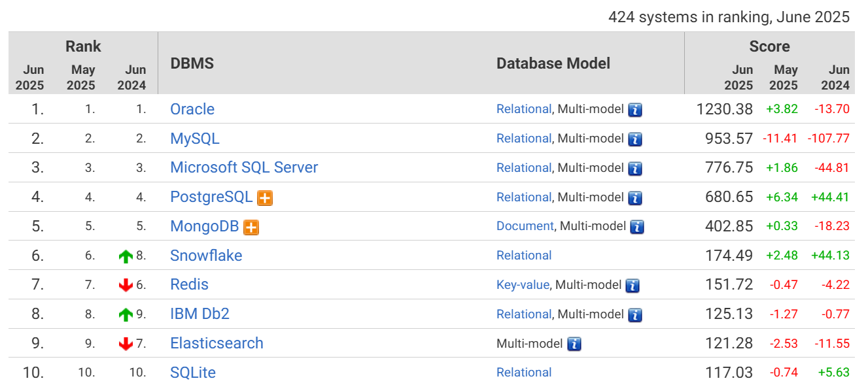
Task: Click orange plus icon next to PostgreSQL
Action: 265,198
